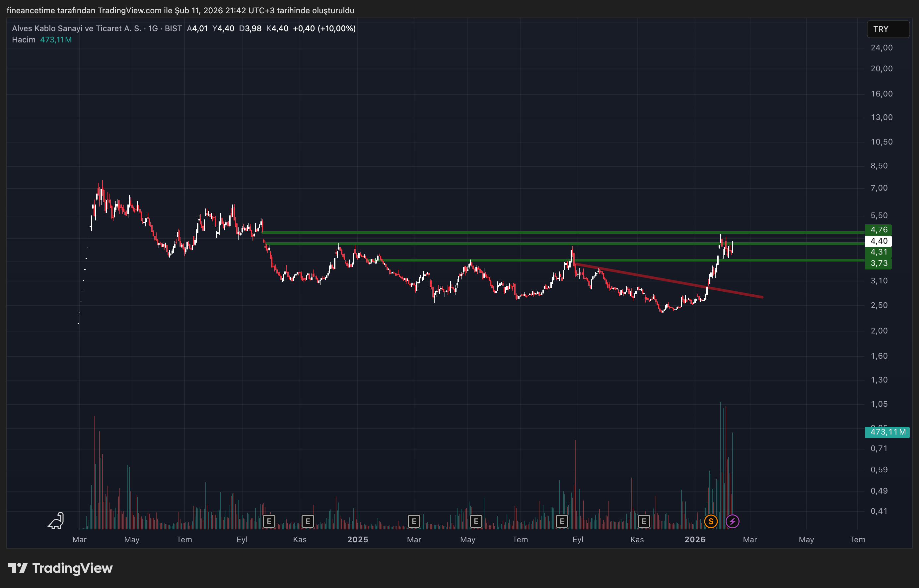919x588 pixels.
Task: Click the 2025 label on time axis
Action: click(x=357, y=540)
